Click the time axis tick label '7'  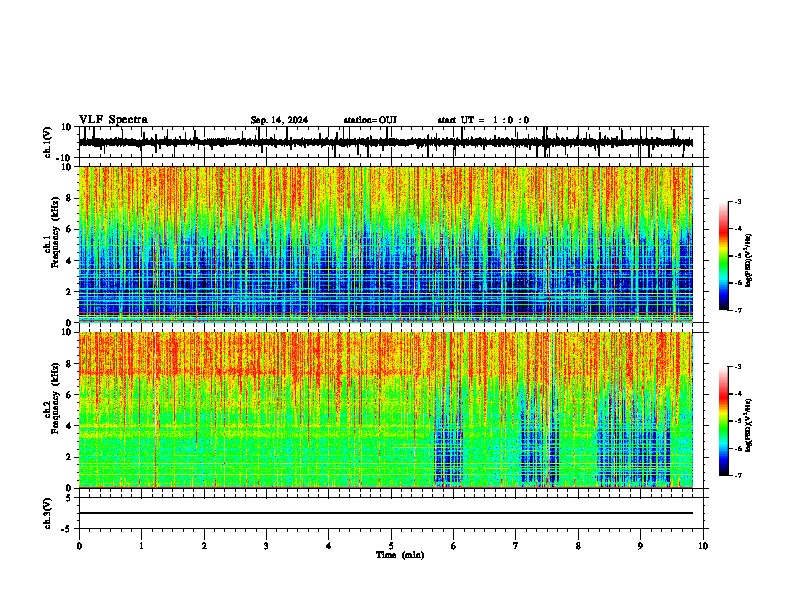(x=516, y=546)
